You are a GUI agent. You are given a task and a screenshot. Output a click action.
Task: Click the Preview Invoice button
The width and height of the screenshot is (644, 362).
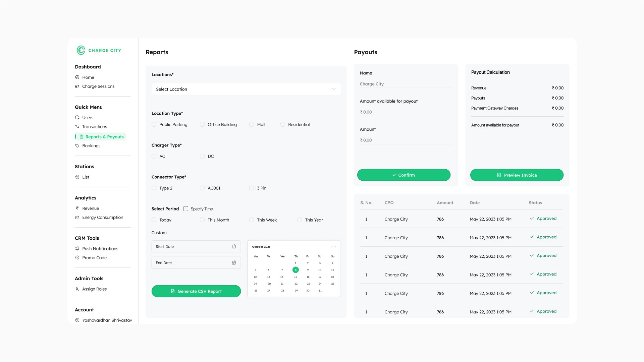(x=517, y=175)
